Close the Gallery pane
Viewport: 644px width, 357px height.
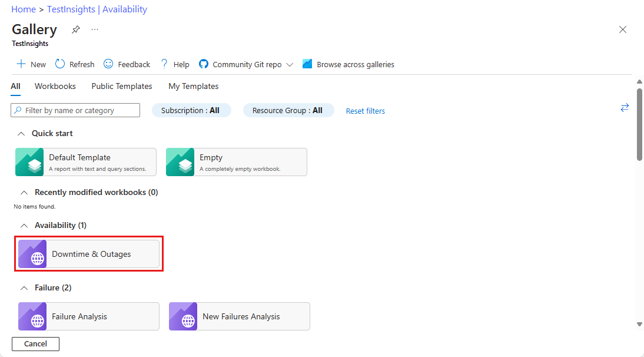[623, 29]
